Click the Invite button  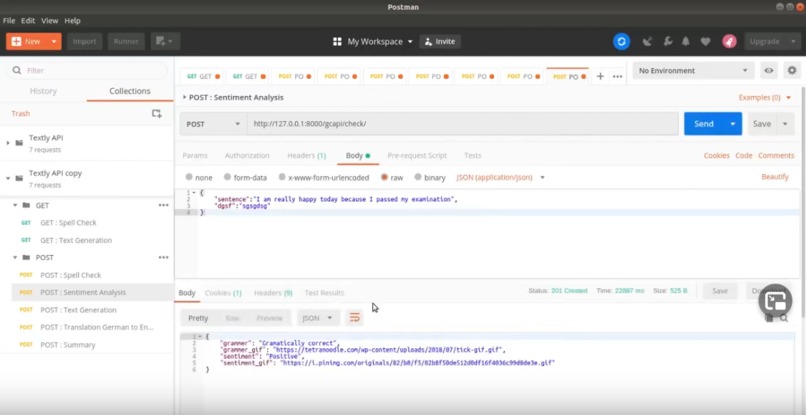[440, 42]
